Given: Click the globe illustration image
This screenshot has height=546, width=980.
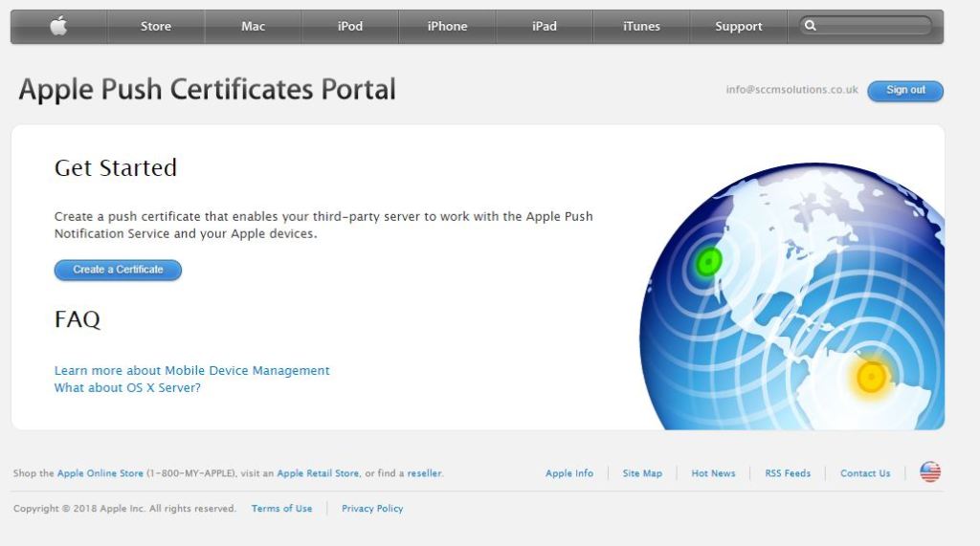Looking at the screenshot, I should click(x=792, y=298).
